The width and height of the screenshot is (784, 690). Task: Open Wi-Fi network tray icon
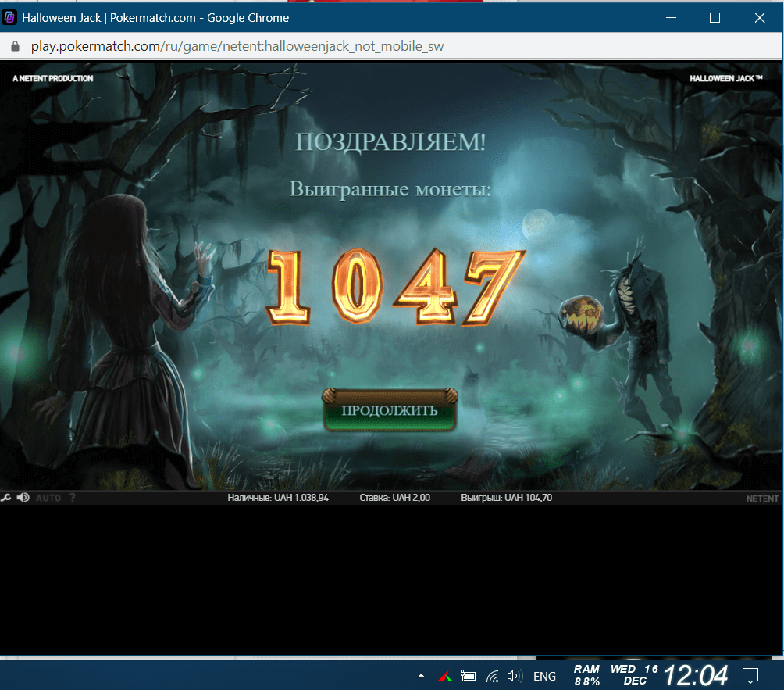pos(493,677)
